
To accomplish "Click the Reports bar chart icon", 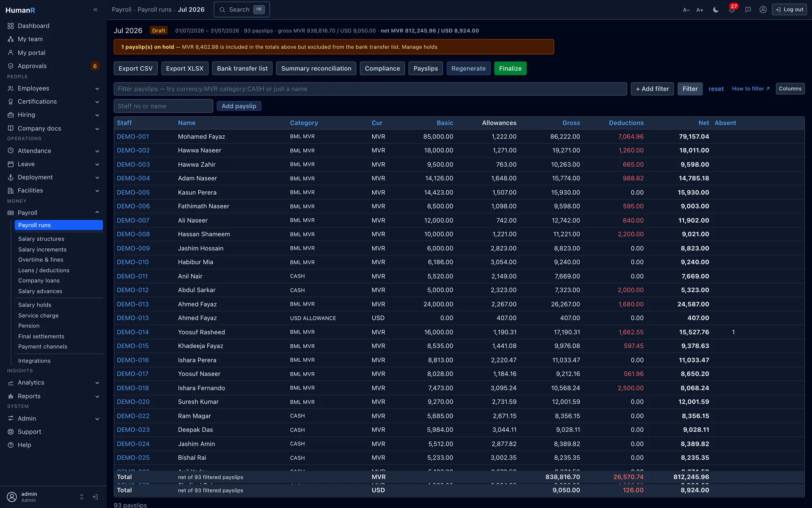I will coord(11,396).
